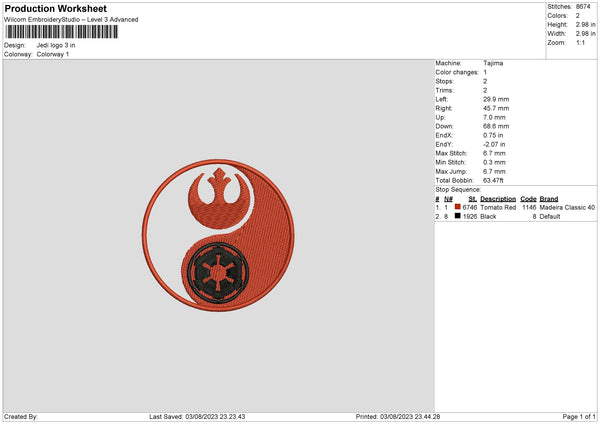Click the Right value '45.7 mm'
The height and width of the screenshot is (424, 600).
[x=496, y=108]
